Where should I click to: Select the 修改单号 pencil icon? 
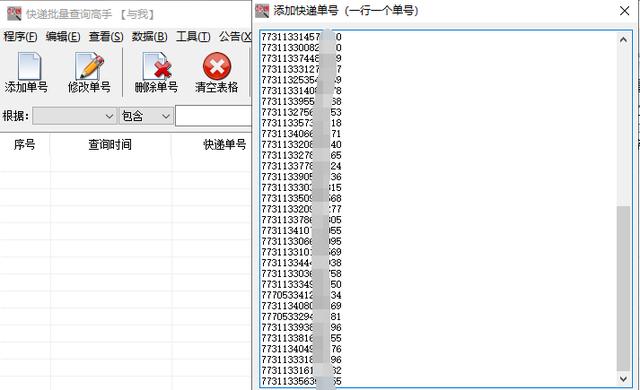[89, 66]
